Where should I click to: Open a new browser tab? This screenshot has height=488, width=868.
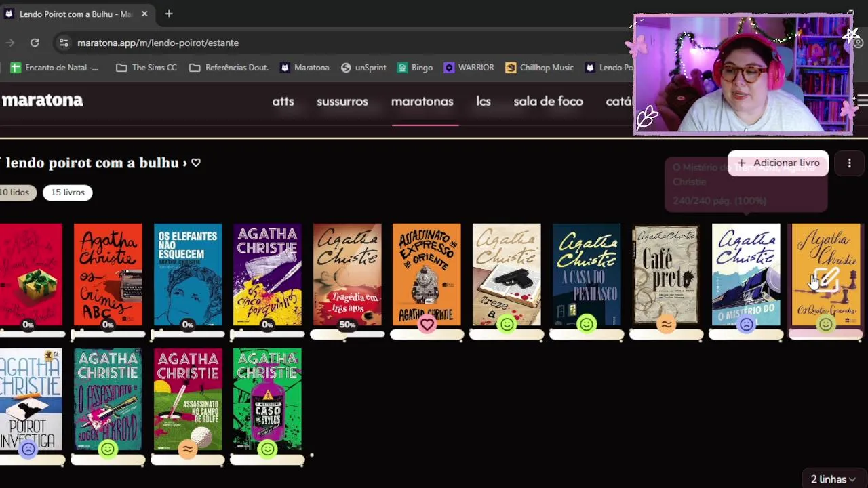169,14
